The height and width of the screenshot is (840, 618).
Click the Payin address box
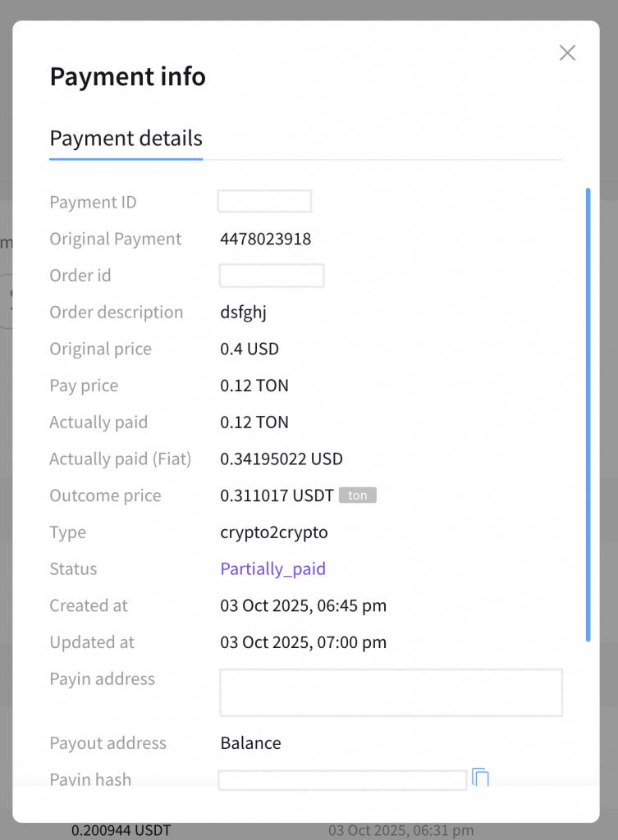391,692
